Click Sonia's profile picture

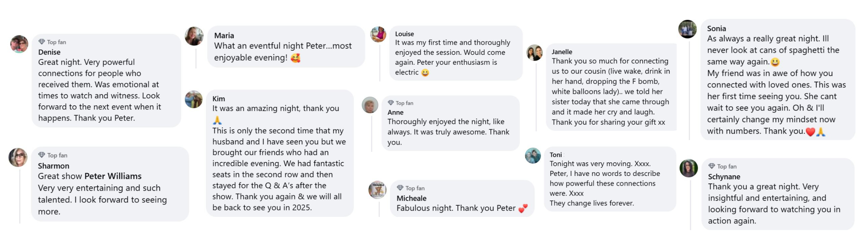(x=687, y=29)
